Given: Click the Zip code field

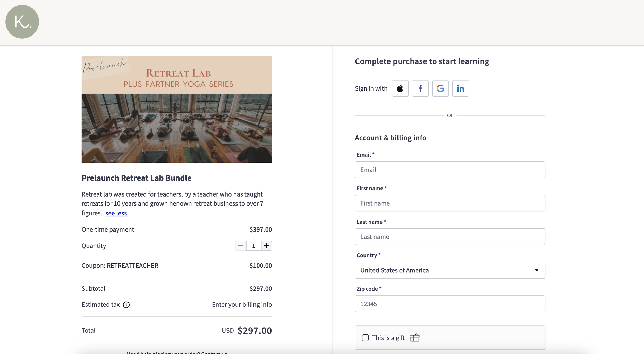Looking at the screenshot, I should point(450,304).
